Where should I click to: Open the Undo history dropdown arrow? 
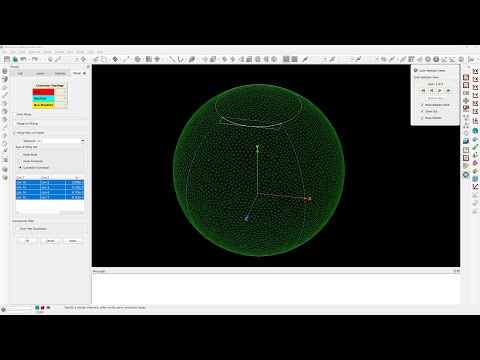click(29, 59)
